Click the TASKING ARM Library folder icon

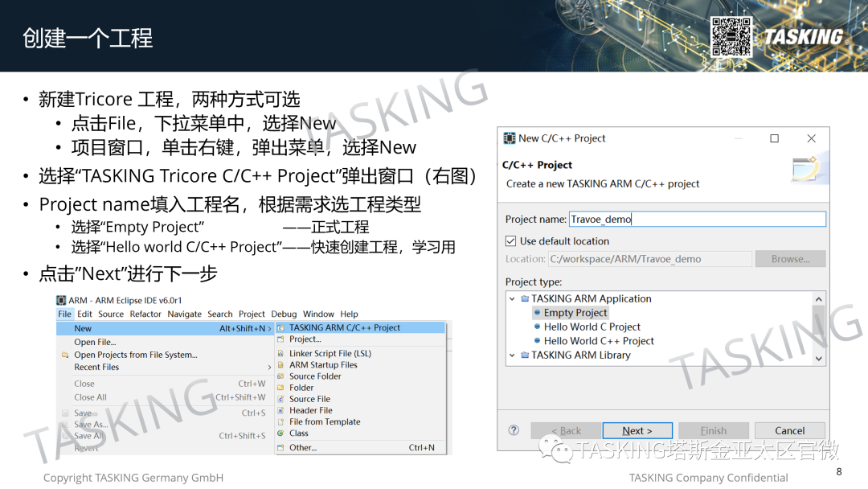coord(525,355)
